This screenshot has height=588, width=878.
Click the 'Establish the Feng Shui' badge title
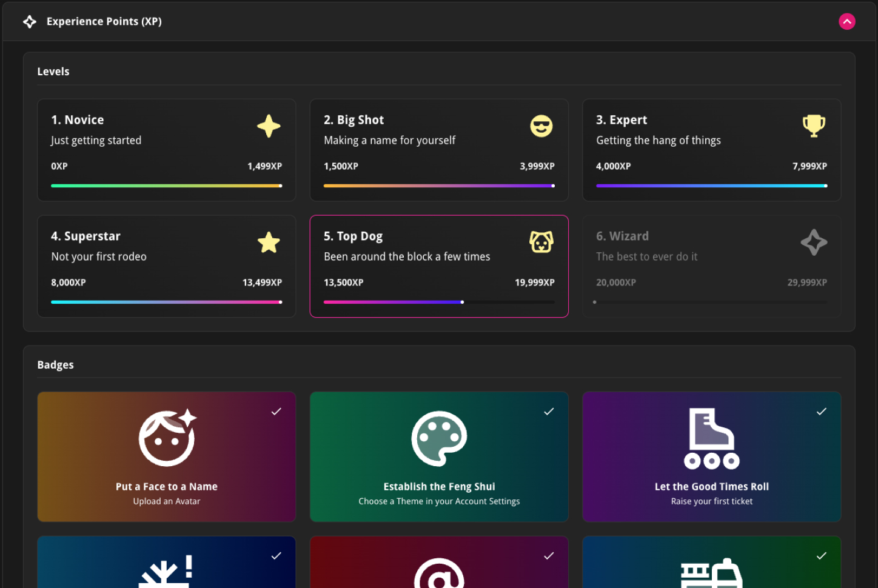(439, 487)
